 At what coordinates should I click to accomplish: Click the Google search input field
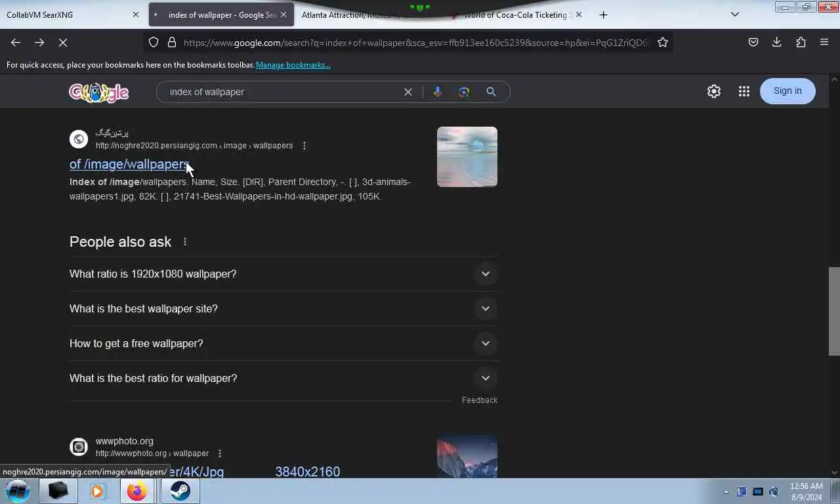pos(282,92)
